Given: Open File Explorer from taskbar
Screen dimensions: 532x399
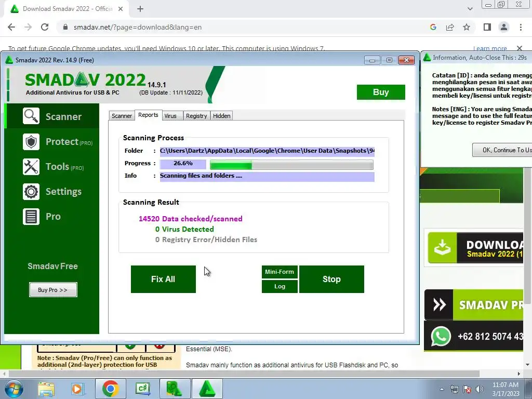Looking at the screenshot, I should [x=46, y=389].
